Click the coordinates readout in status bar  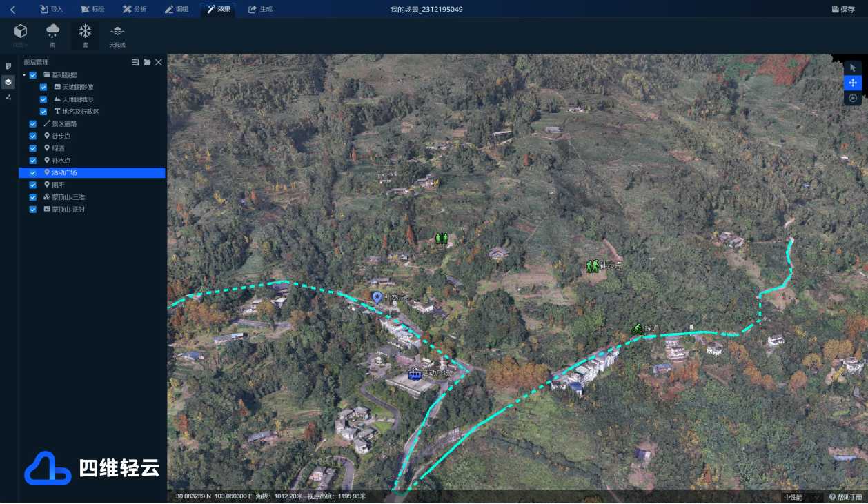[214, 496]
